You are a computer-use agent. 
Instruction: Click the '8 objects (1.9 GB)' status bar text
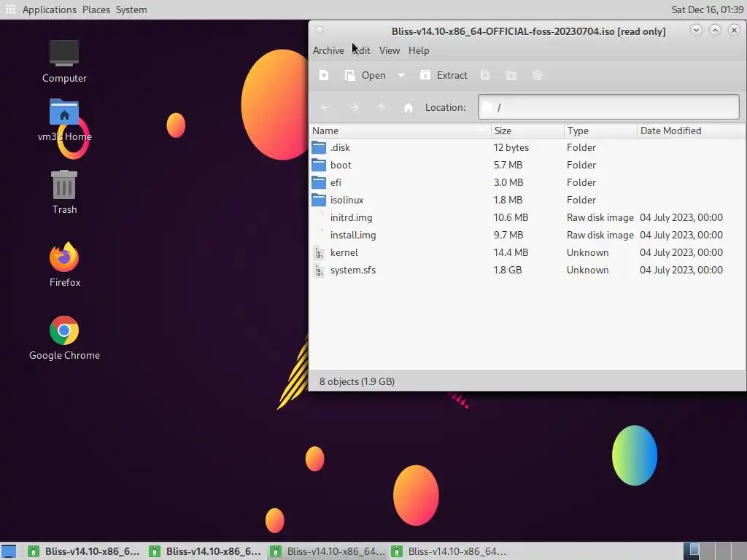pyautogui.click(x=357, y=381)
